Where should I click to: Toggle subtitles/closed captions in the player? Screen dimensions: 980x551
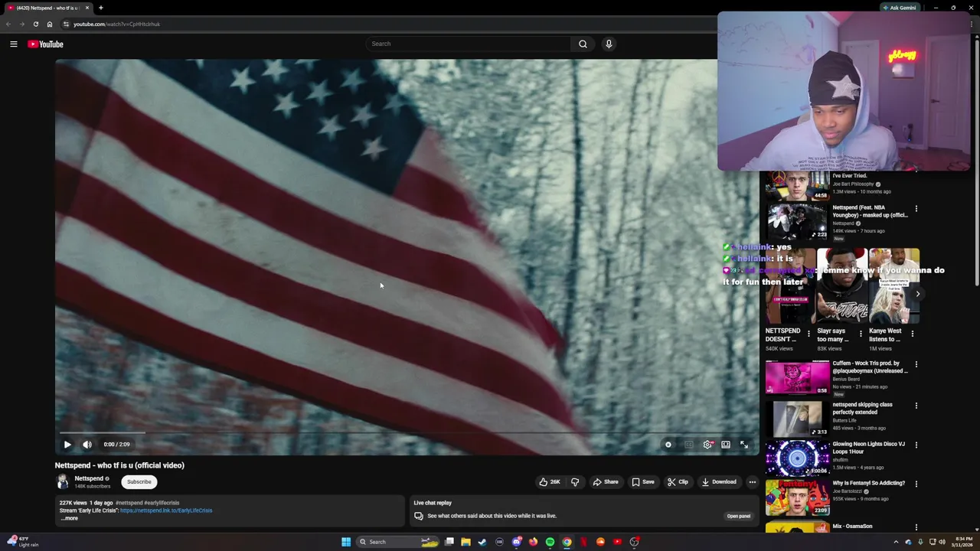pos(688,445)
